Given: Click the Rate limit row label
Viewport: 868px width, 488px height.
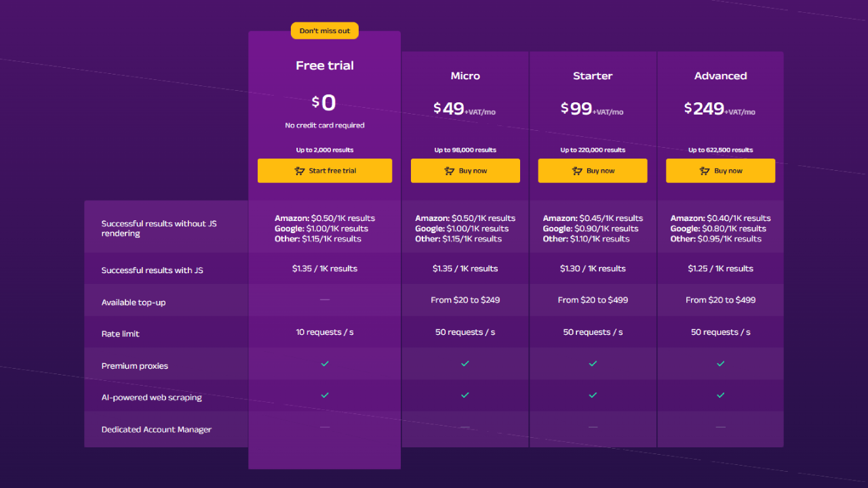Looking at the screenshot, I should (x=120, y=333).
